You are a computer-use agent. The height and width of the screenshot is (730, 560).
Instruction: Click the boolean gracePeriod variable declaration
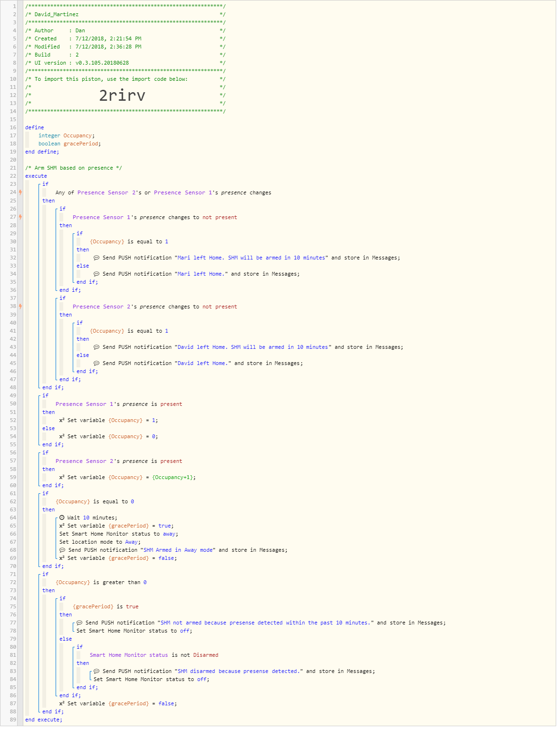[69, 144]
